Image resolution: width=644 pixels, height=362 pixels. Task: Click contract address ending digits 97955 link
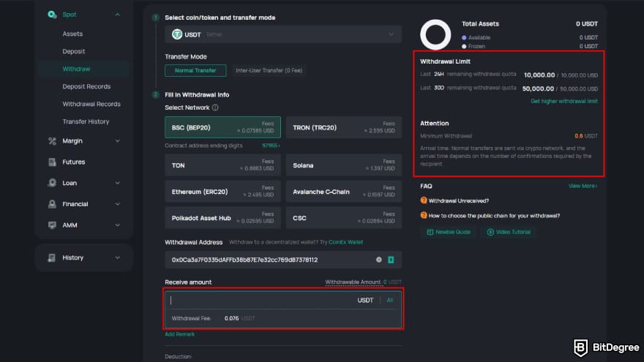[x=271, y=146]
